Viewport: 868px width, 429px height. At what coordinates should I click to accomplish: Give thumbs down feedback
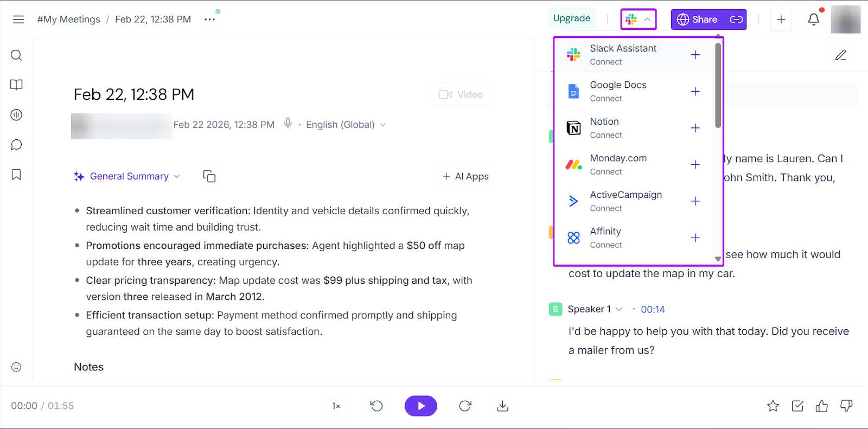click(846, 406)
